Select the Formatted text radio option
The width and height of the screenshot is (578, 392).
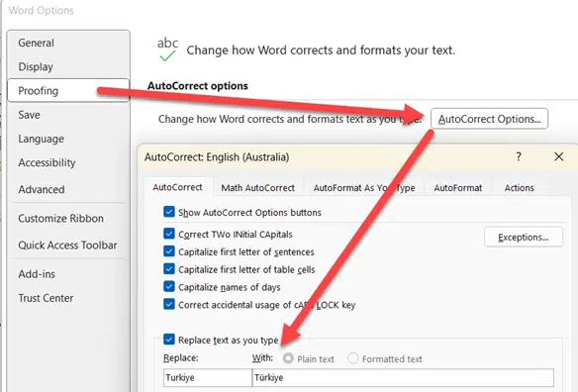(x=352, y=358)
